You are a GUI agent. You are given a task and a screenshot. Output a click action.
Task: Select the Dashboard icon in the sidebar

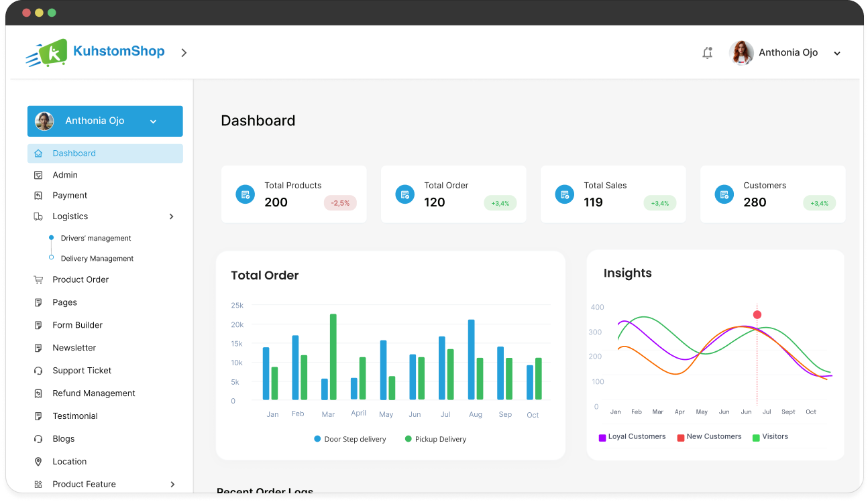[40, 153]
